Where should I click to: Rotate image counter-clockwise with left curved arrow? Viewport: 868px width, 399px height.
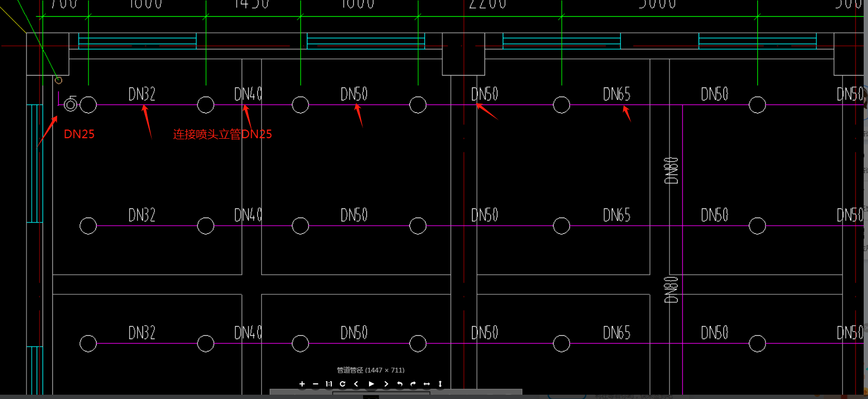400,384
